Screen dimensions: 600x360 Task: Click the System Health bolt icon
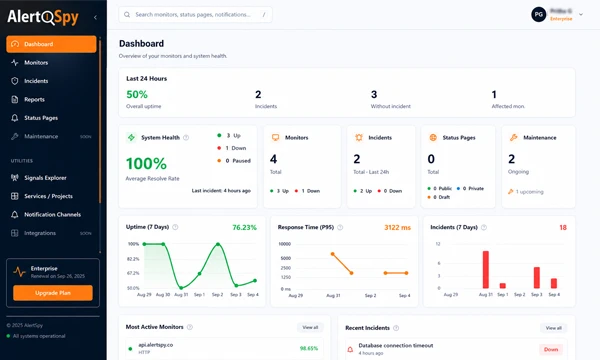(x=131, y=137)
